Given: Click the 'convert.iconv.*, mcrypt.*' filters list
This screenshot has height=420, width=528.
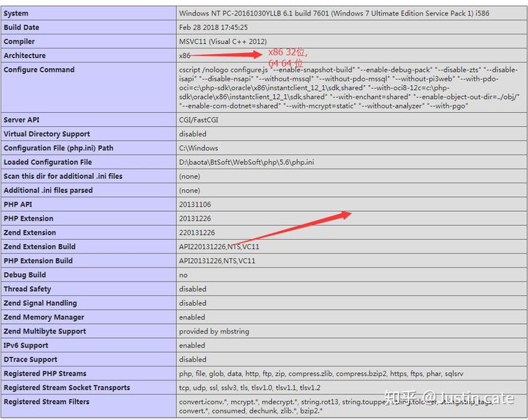Looking at the screenshot, I should pos(336,407).
